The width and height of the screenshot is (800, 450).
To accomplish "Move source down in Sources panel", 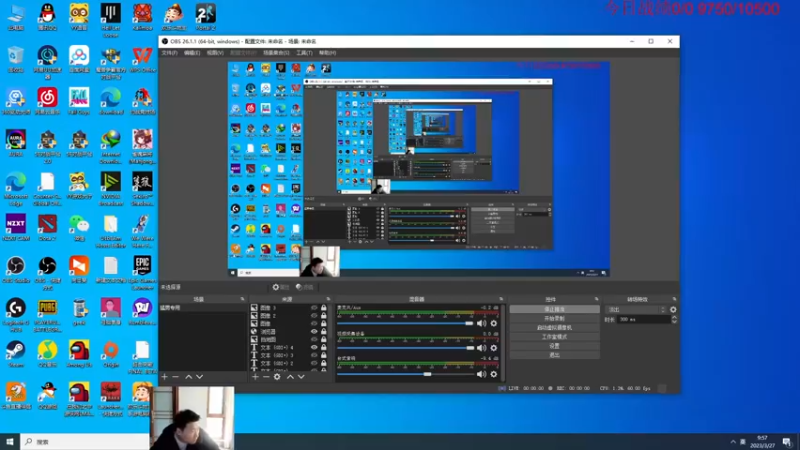I will 301,377.
